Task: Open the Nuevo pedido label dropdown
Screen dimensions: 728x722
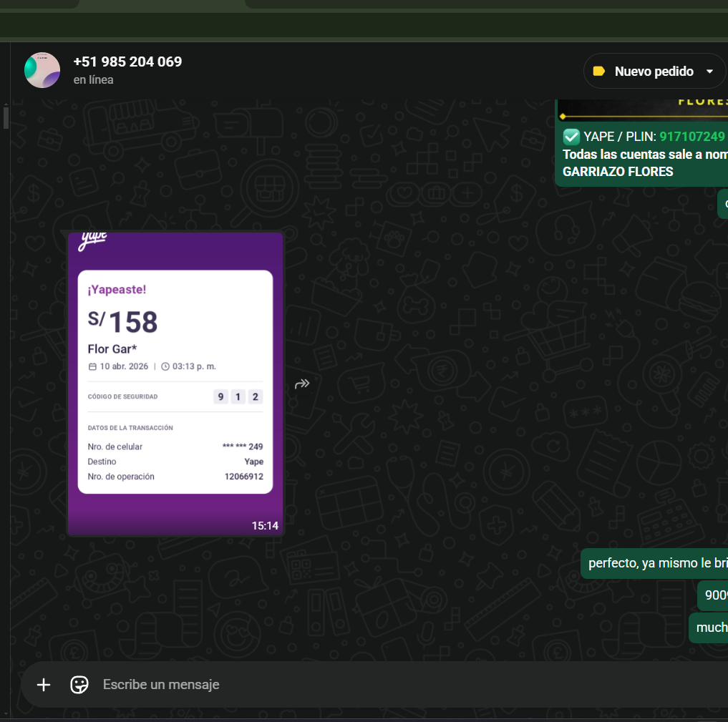Action: pos(654,71)
